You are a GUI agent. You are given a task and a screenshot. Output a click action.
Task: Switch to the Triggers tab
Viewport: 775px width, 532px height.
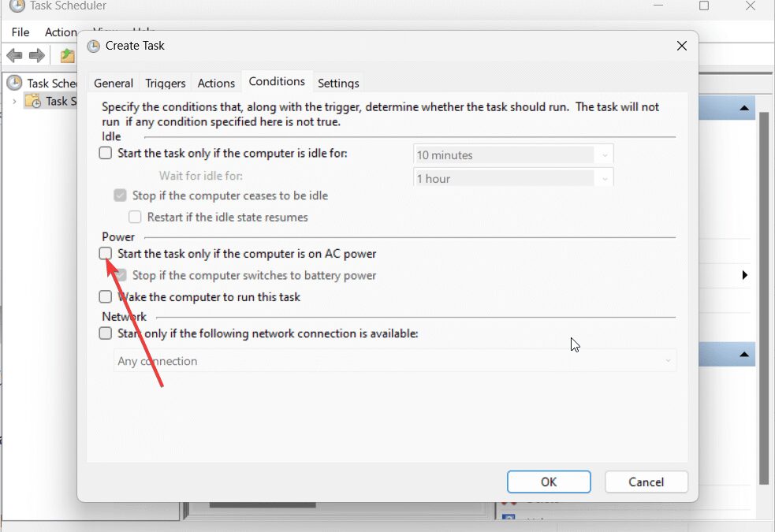coord(166,83)
